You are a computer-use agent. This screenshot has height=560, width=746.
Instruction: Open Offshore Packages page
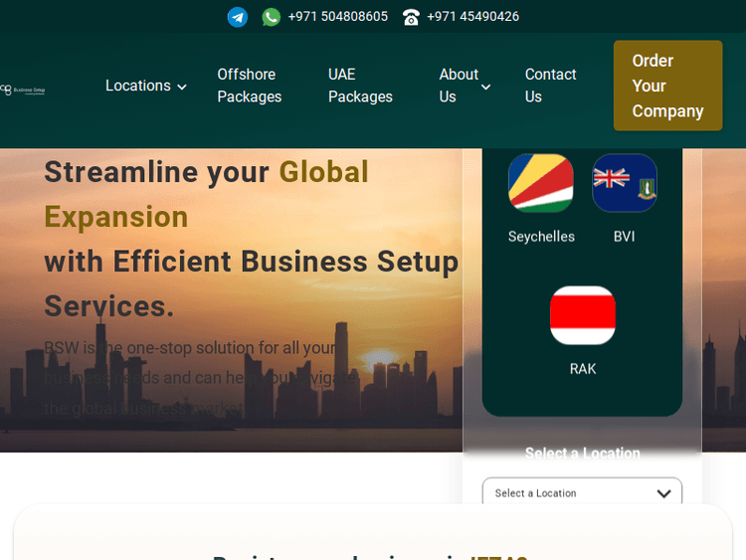point(250,86)
